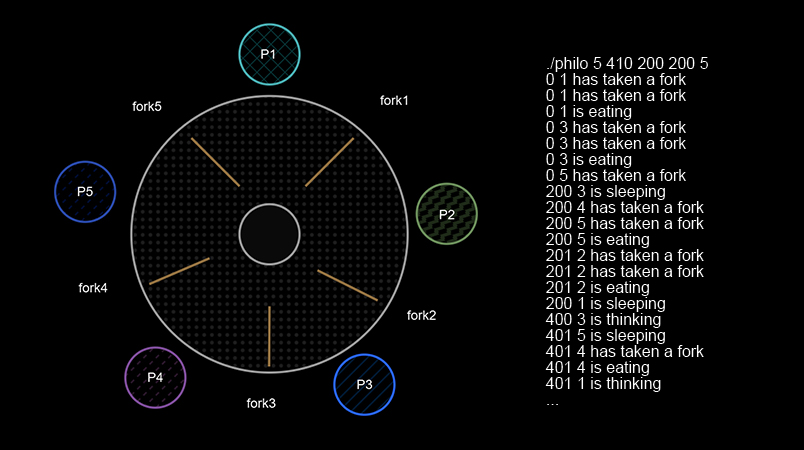Screen dimensions: 804x450
Task: Select the fork line between P1 and P2
Action: [x=329, y=162]
